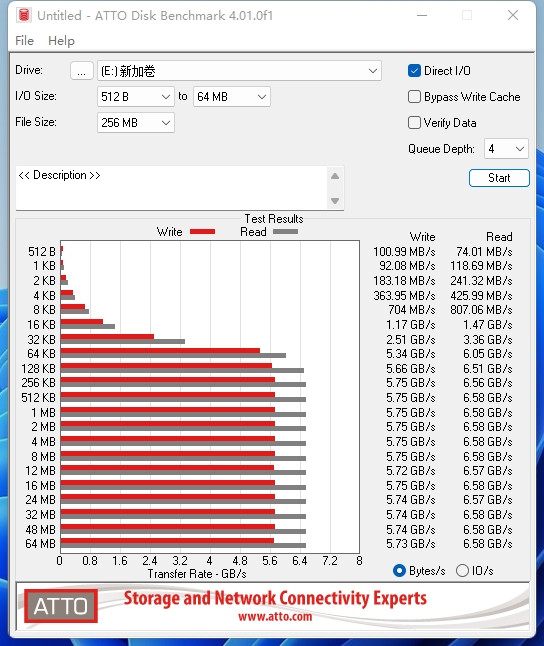Screen dimensions: 544x646
Task: Expand the Drive selection dropdown
Action: [x=239, y=71]
